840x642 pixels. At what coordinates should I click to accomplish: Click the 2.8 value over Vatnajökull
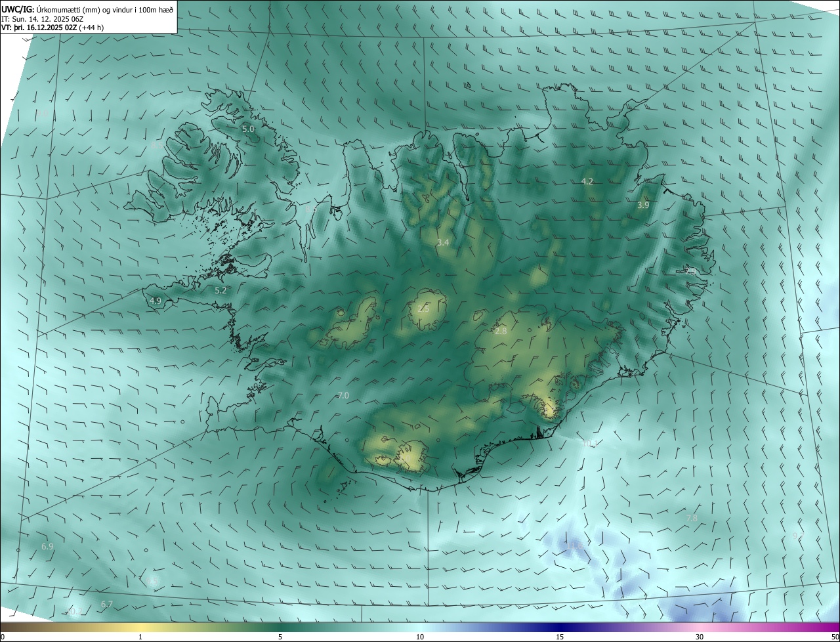point(501,332)
